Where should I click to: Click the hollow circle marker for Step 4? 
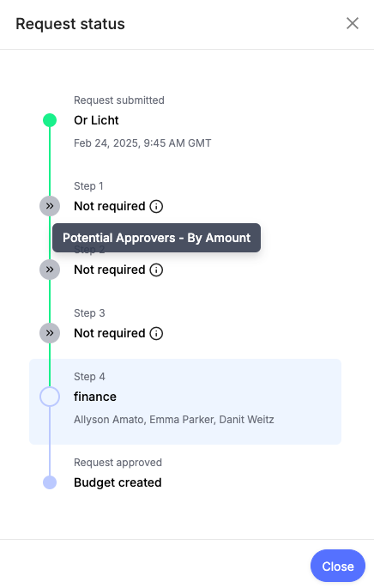(x=50, y=397)
